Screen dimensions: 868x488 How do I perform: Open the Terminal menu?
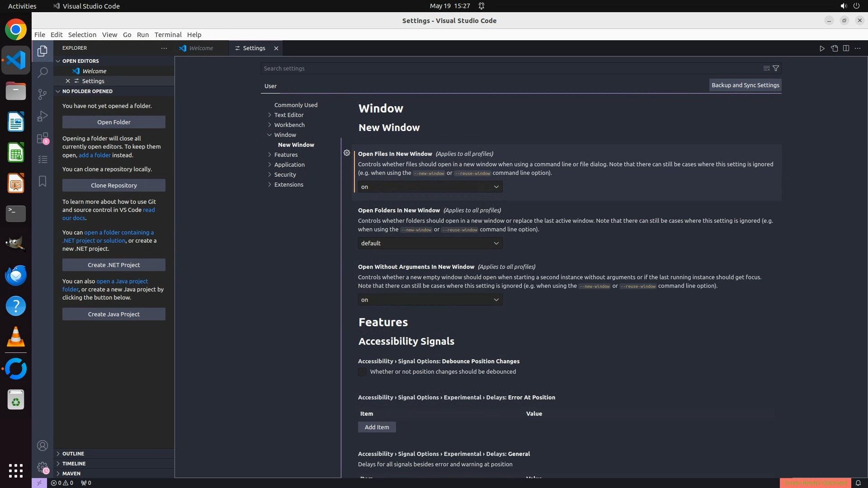pyautogui.click(x=168, y=35)
